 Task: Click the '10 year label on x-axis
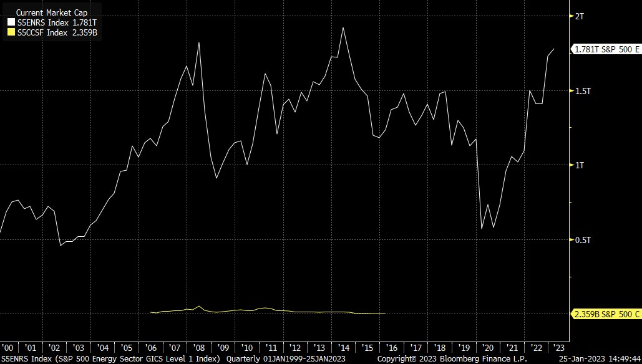tap(247, 348)
